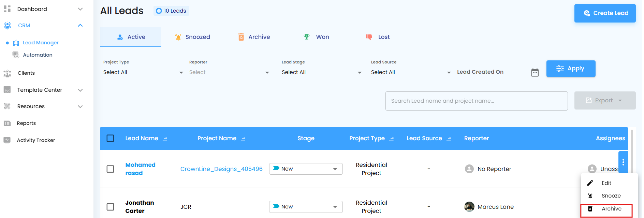Click the lead search input field

pos(476,101)
